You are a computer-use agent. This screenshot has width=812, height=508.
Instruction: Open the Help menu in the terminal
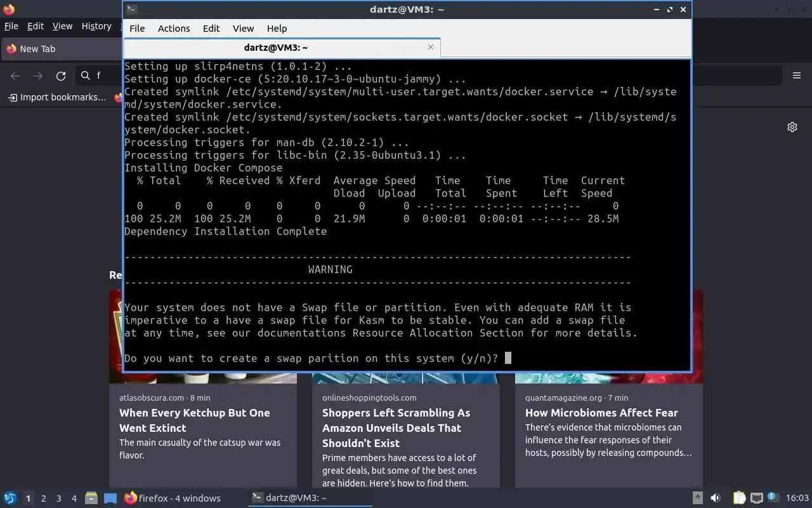point(277,29)
